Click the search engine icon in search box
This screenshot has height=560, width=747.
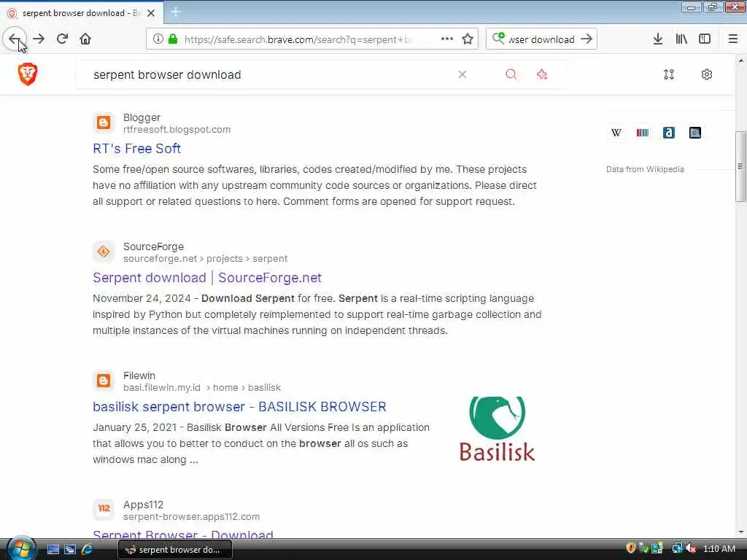pos(498,38)
